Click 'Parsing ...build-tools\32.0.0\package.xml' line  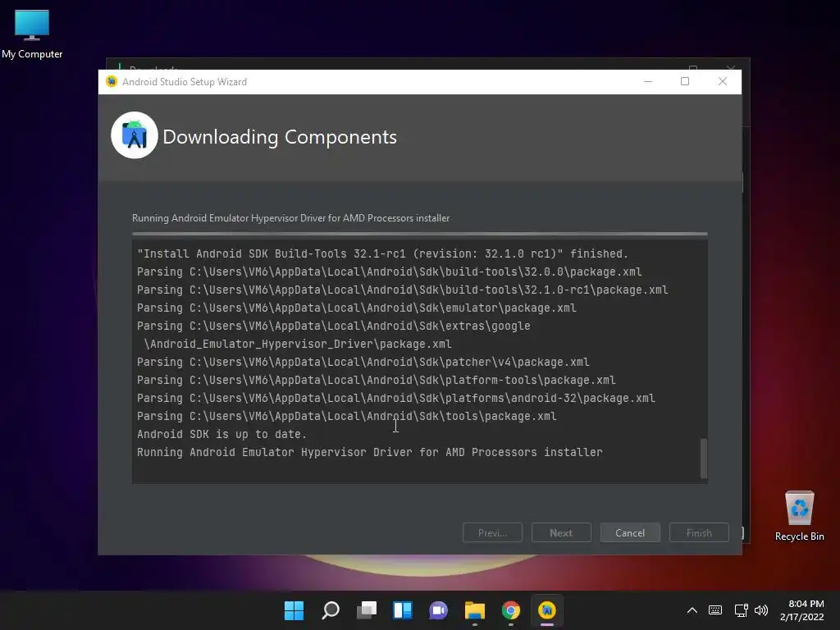click(390, 272)
